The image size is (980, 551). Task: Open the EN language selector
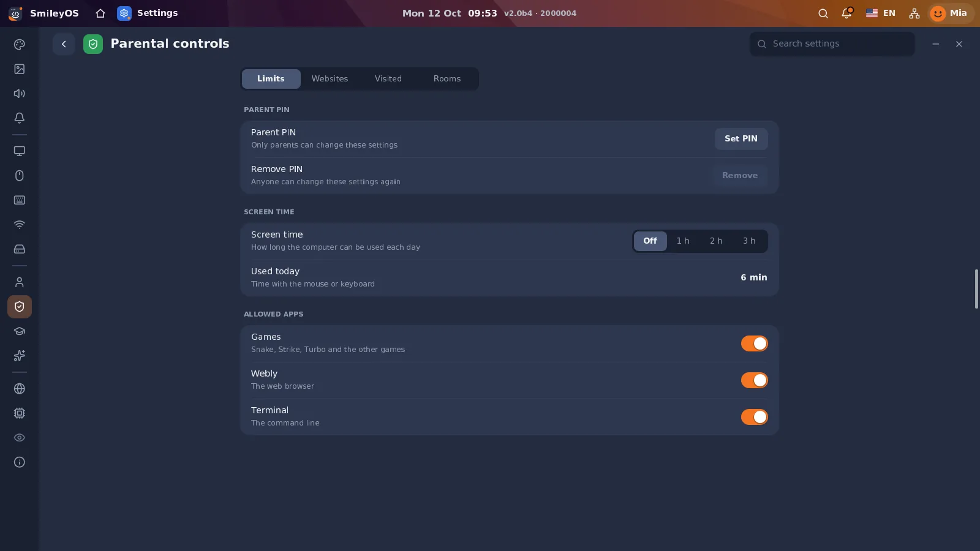coord(881,13)
